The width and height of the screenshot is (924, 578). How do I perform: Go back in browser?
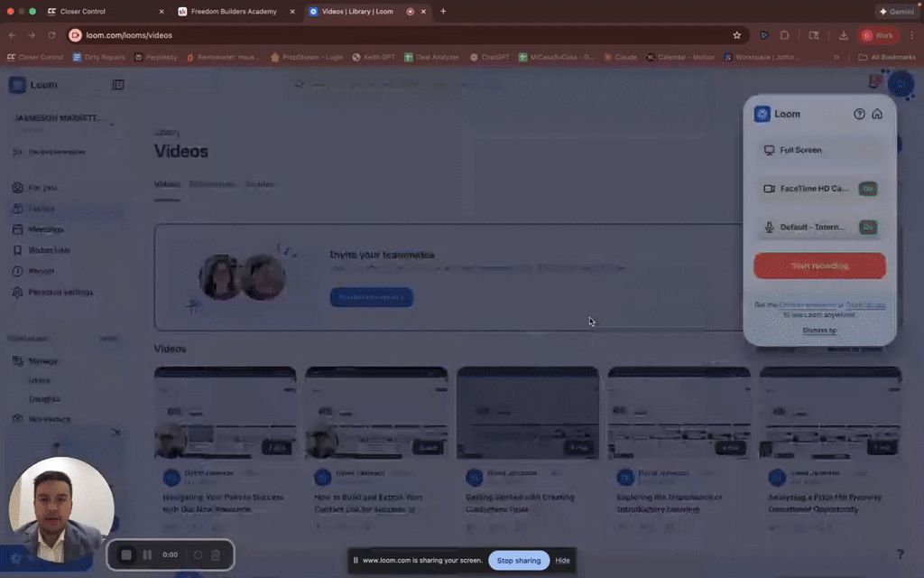point(13,35)
